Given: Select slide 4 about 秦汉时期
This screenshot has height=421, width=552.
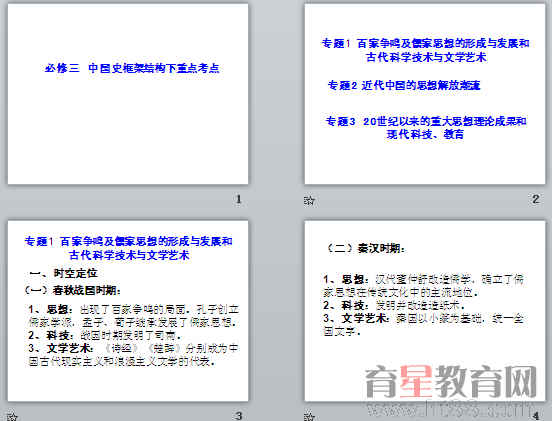Looking at the screenshot, I should 425,310.
